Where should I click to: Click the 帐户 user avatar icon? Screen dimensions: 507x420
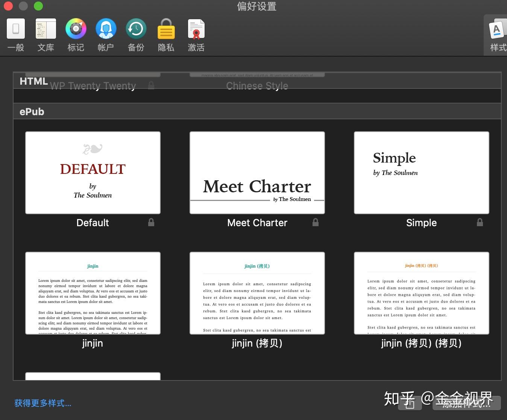point(106,29)
